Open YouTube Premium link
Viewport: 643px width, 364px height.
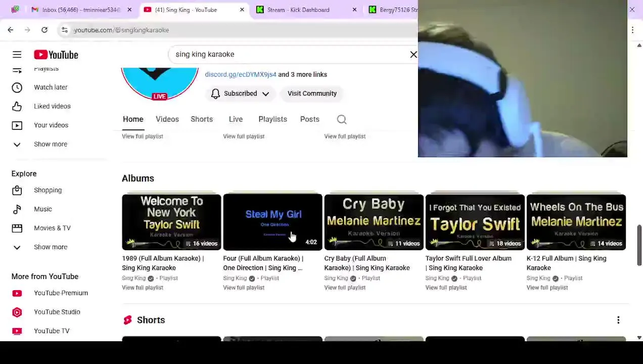[61, 293]
